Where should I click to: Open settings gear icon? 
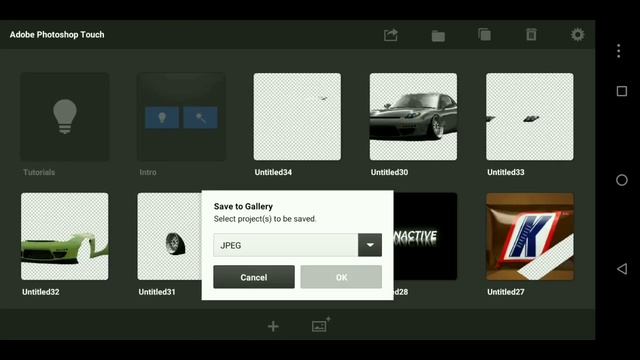[577, 35]
